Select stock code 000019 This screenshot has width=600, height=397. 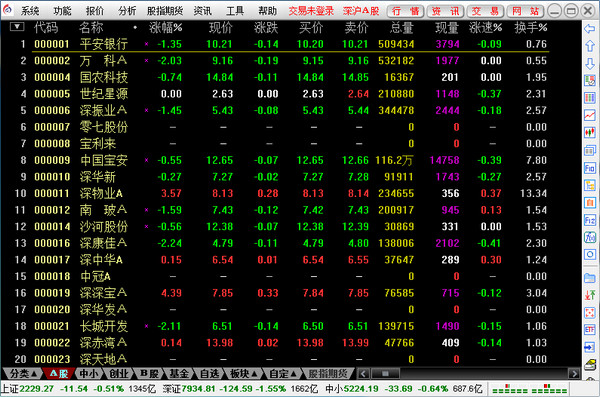tap(52, 293)
